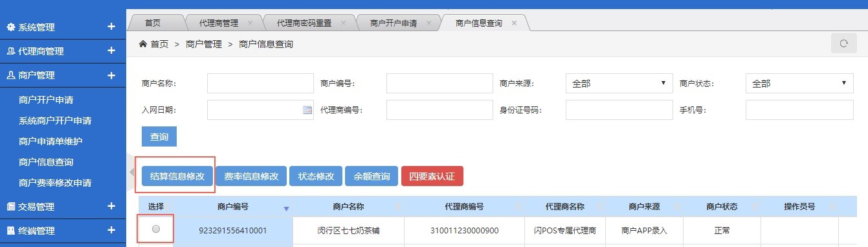Click the home icon in breadcrumb
The height and width of the screenshot is (247, 868).
(143, 44)
